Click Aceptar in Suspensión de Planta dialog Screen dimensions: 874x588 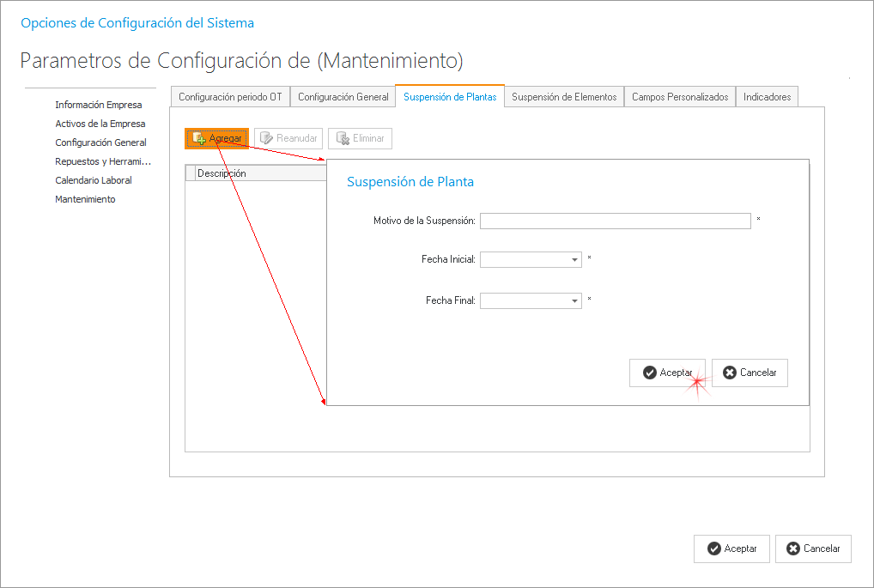(667, 373)
